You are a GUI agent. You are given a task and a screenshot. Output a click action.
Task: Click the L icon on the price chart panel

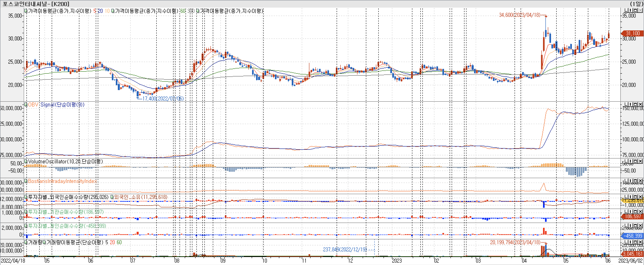(626, 10)
